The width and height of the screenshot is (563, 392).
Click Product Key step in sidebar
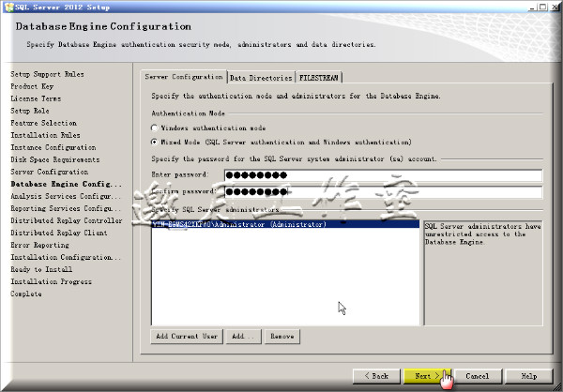click(x=32, y=86)
